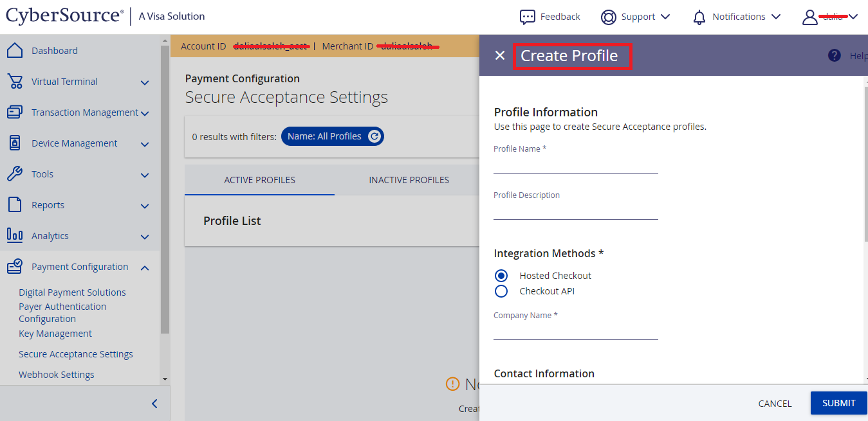Click the Payment Configuration icon
Viewport: 868px width, 421px height.
click(15, 267)
